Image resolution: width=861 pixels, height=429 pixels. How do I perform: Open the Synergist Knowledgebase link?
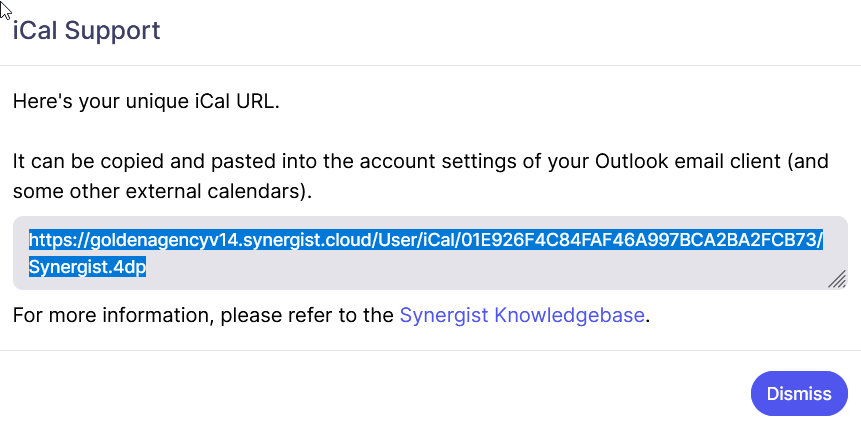coord(522,316)
